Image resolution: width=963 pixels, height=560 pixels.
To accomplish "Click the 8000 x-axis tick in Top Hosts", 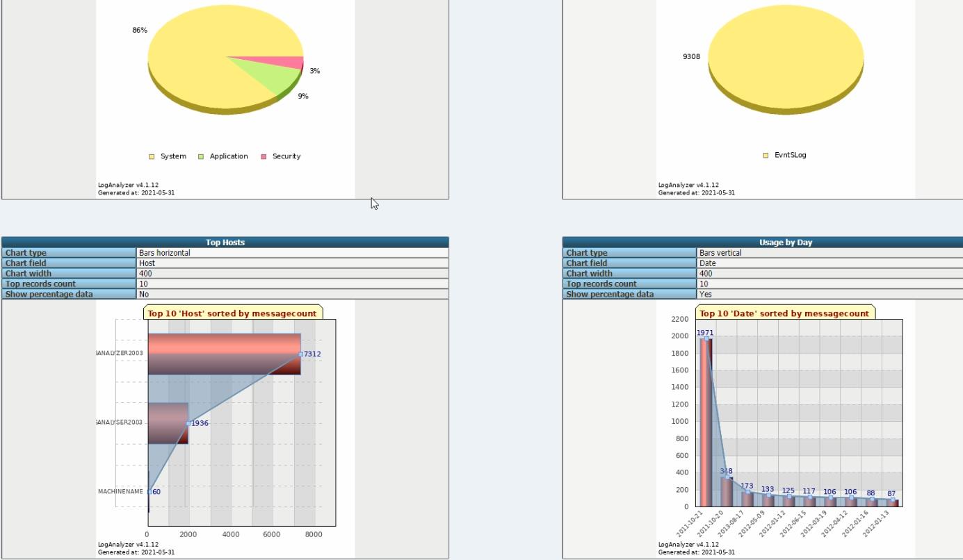I will tap(314, 534).
